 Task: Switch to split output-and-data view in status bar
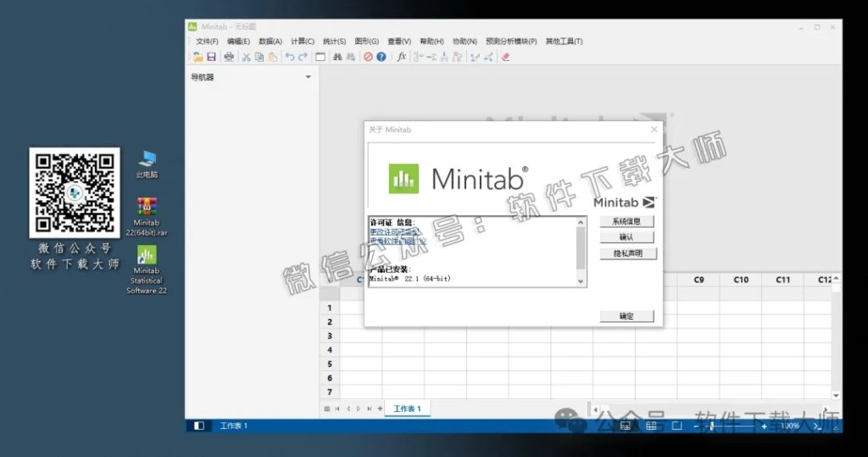click(x=625, y=426)
